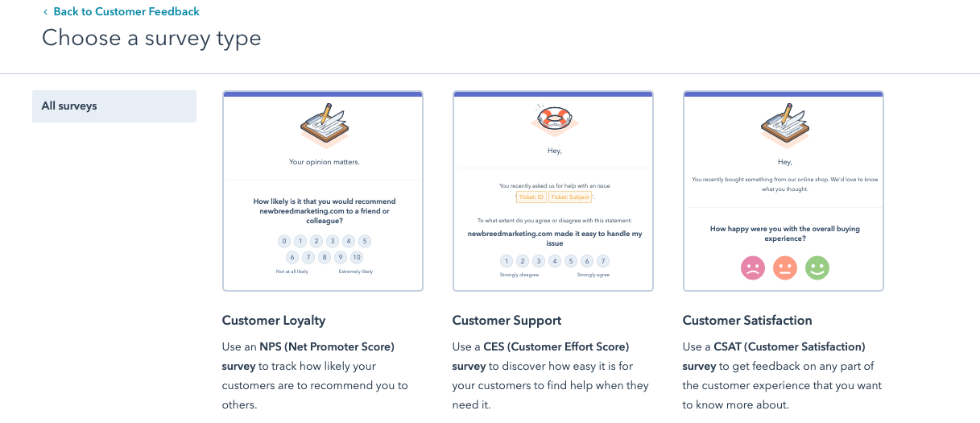Select the orange neutral face emoji
980x423 pixels.
pyautogui.click(x=784, y=267)
